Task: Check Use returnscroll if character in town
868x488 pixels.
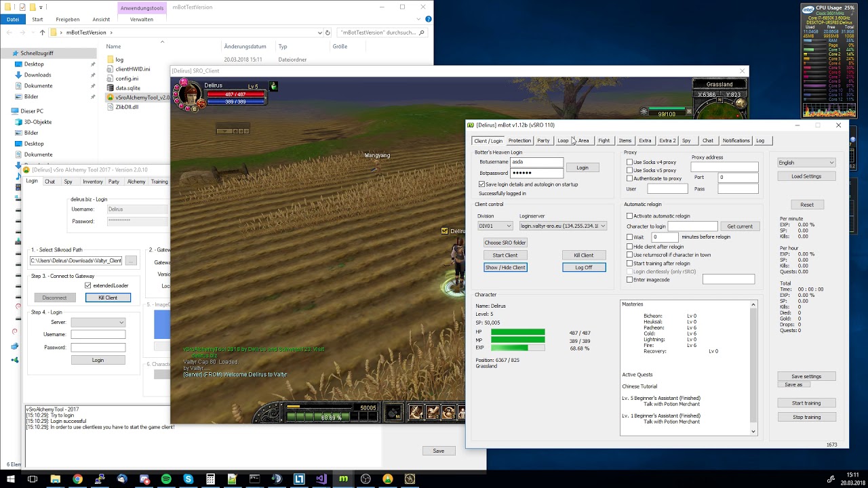Action: pos(629,255)
